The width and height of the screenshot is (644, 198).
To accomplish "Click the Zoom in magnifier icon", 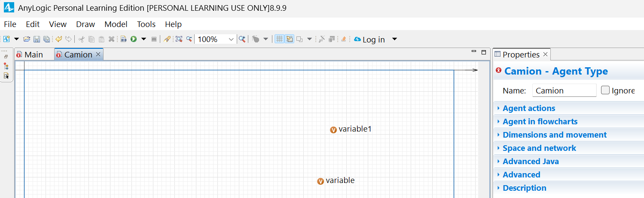I will coord(243,39).
